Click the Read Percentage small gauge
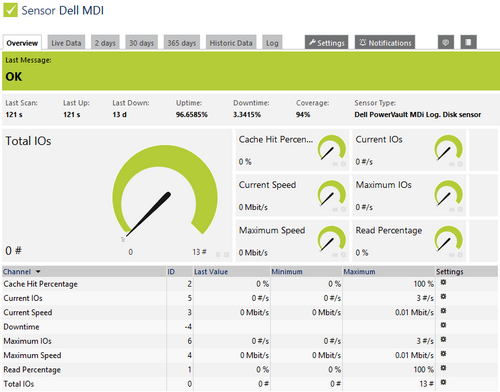This screenshot has height=392, width=500. click(449, 239)
